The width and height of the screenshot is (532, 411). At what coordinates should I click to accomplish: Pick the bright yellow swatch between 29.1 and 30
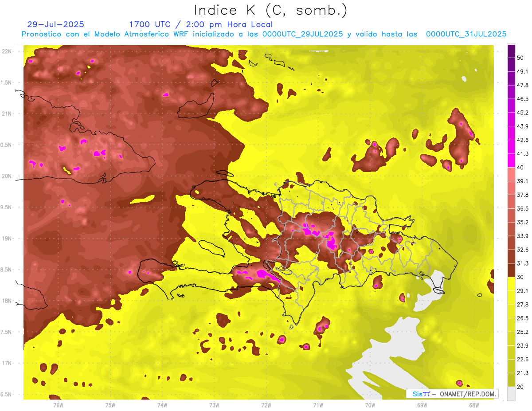pos(511,284)
